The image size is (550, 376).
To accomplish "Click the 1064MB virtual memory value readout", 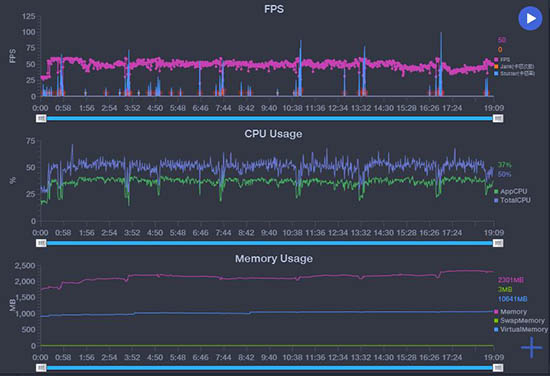I will [x=512, y=299].
